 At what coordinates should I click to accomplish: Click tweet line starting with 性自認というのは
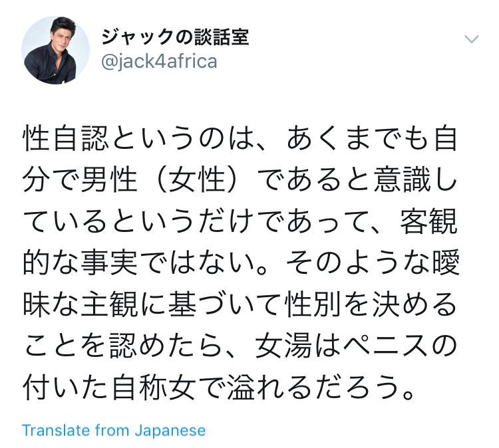[240, 138]
